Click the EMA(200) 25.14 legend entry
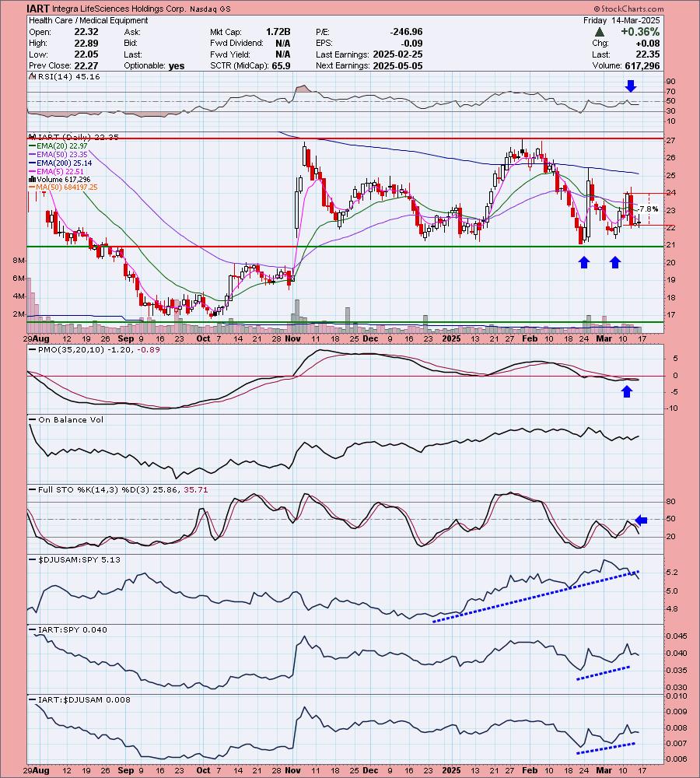700x778 pixels. pyautogui.click(x=62, y=163)
